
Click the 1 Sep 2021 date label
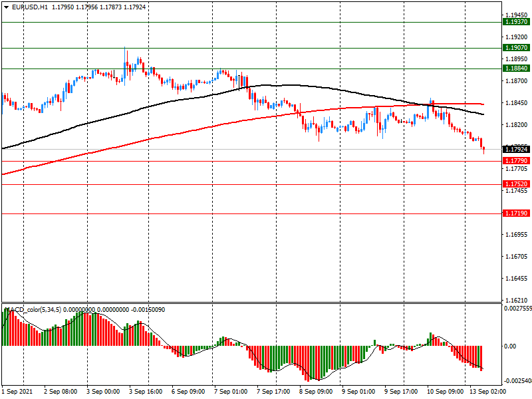[17, 392]
